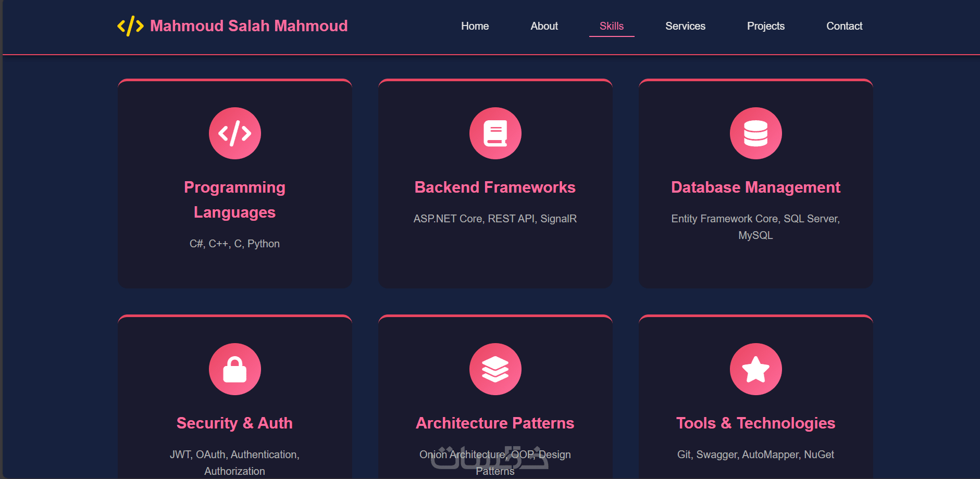Click the Tools & Technologies star icon
This screenshot has width=980, height=479.
click(x=756, y=369)
